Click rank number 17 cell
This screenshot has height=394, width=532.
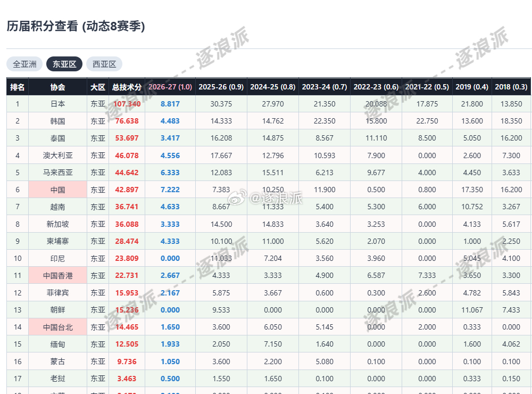[x=18, y=379]
